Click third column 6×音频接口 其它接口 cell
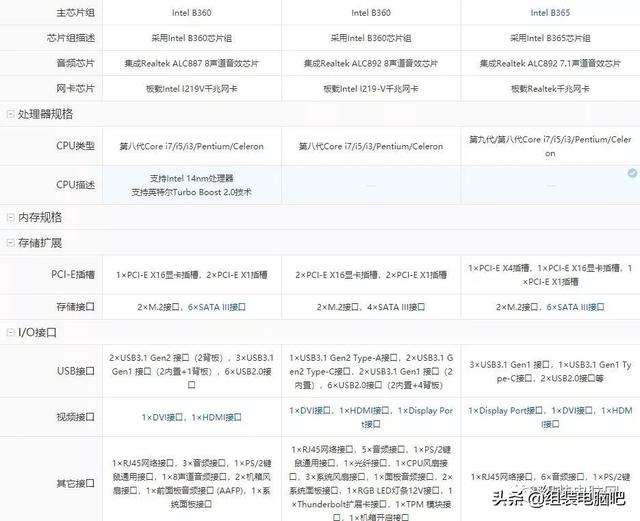Viewport: 640px width, 521px height. click(x=550, y=477)
